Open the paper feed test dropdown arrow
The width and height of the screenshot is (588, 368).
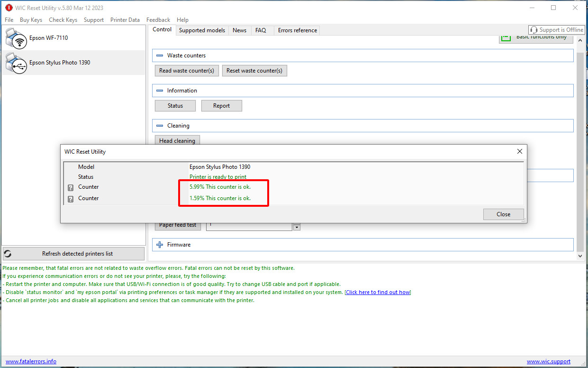click(x=297, y=227)
